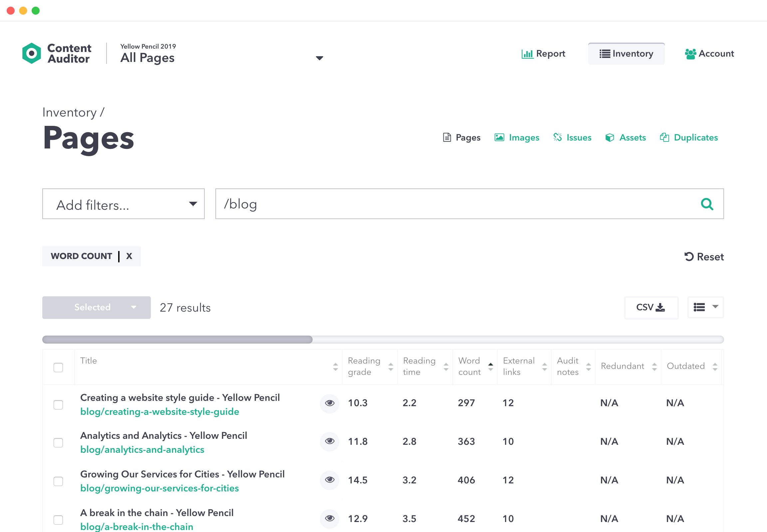Click the Reset circular arrow icon
Viewport: 767px width, 532px height.
[x=689, y=256]
